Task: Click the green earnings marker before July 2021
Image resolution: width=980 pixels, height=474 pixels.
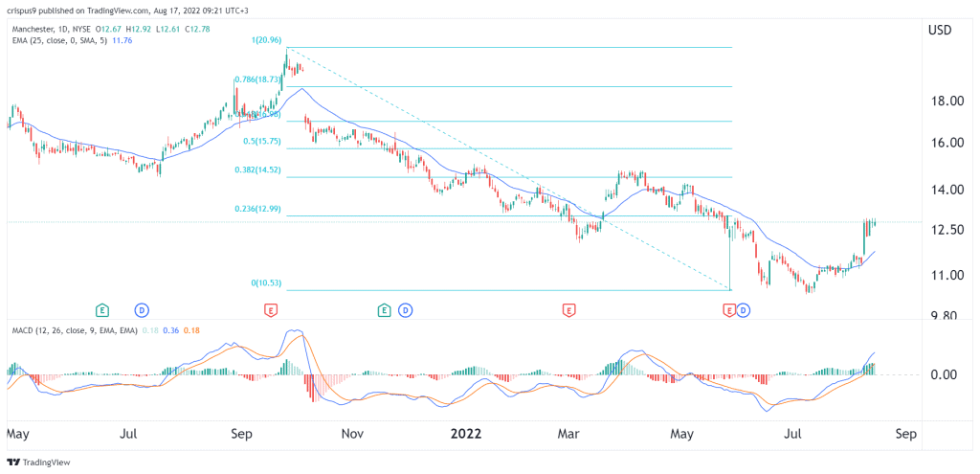Action: tap(102, 310)
